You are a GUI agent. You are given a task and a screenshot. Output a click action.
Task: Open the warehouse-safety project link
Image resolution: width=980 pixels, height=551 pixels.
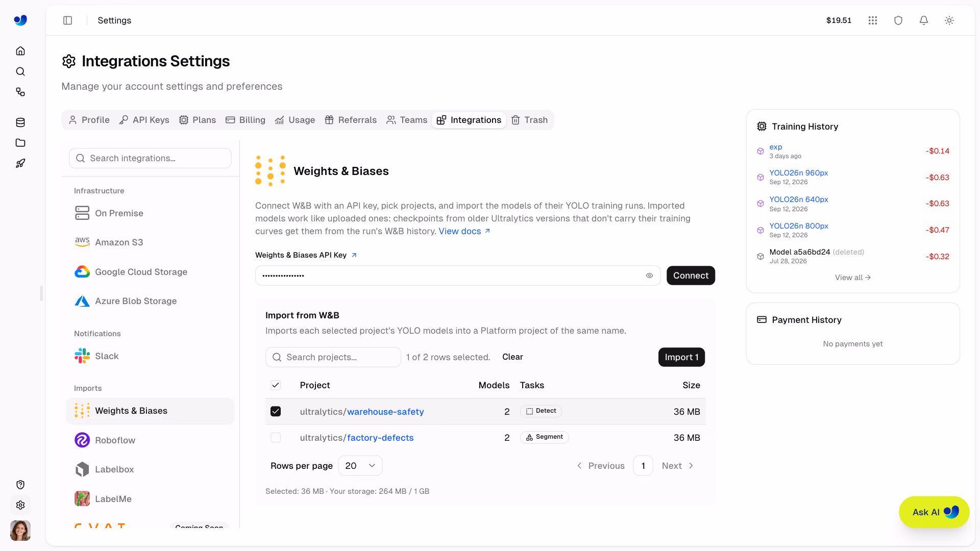(385, 412)
